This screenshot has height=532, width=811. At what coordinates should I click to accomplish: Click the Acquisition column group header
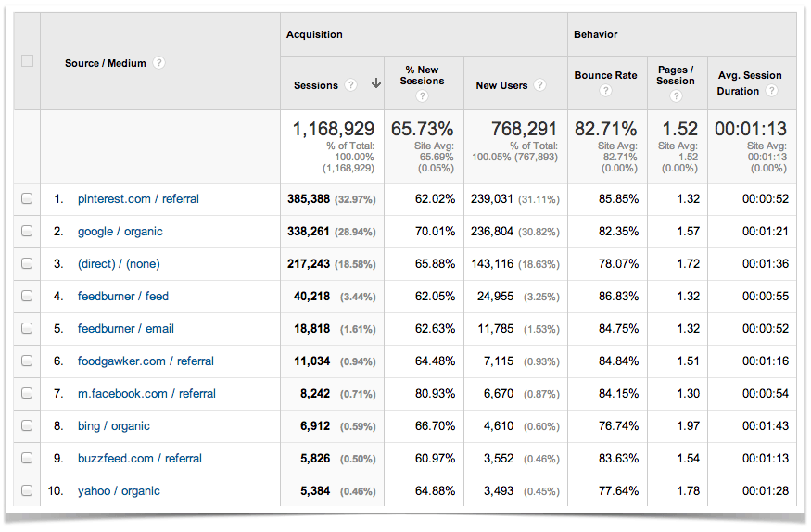(314, 34)
